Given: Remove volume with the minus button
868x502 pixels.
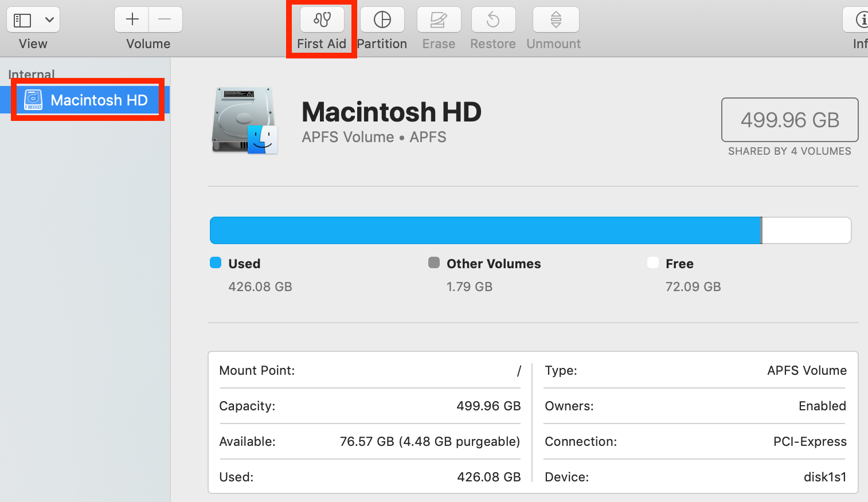Looking at the screenshot, I should click(165, 19).
